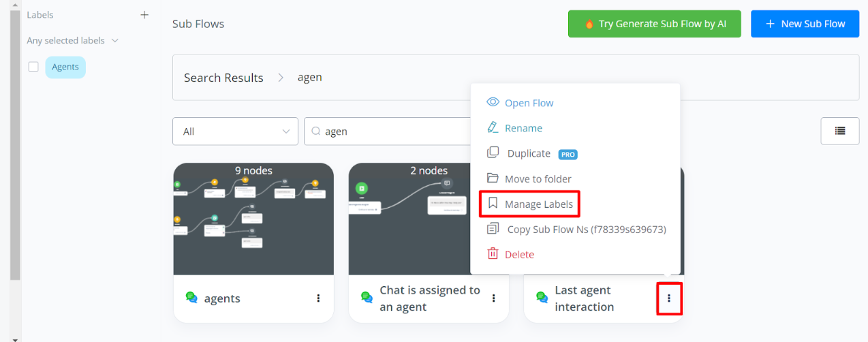The width and height of the screenshot is (868, 342).
Task: Click the three-dot menu on agents card
Action: 318,298
